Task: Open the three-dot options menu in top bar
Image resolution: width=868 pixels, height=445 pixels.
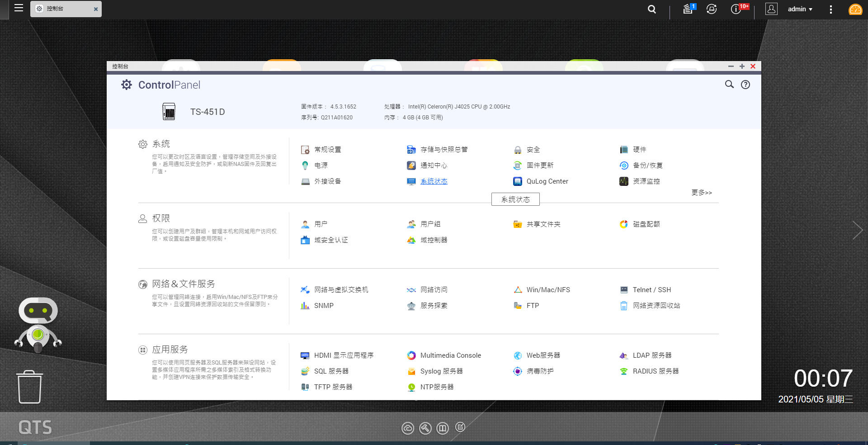Action: click(830, 9)
